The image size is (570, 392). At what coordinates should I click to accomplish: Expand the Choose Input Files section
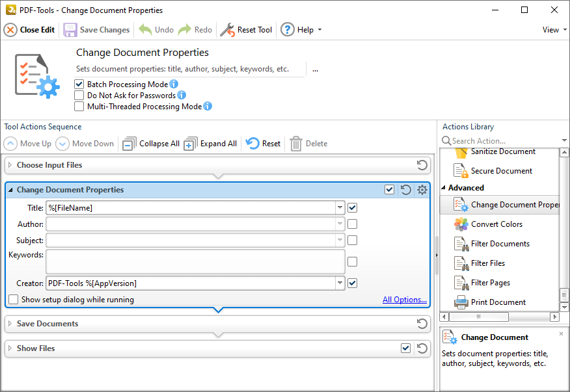(11, 165)
